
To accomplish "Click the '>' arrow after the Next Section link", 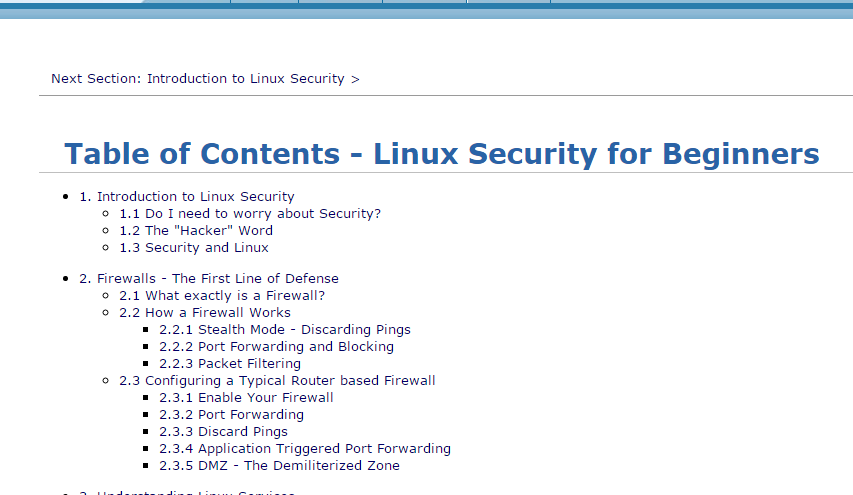I will [x=355, y=79].
